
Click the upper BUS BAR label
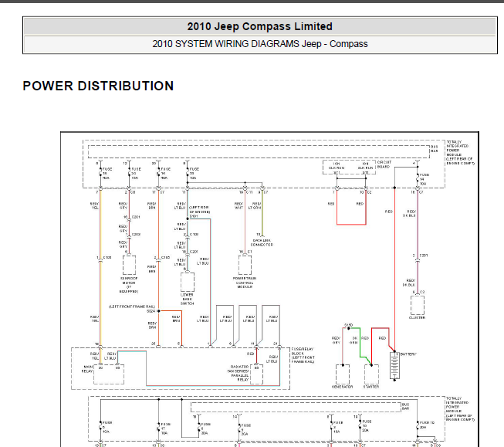pos(435,148)
